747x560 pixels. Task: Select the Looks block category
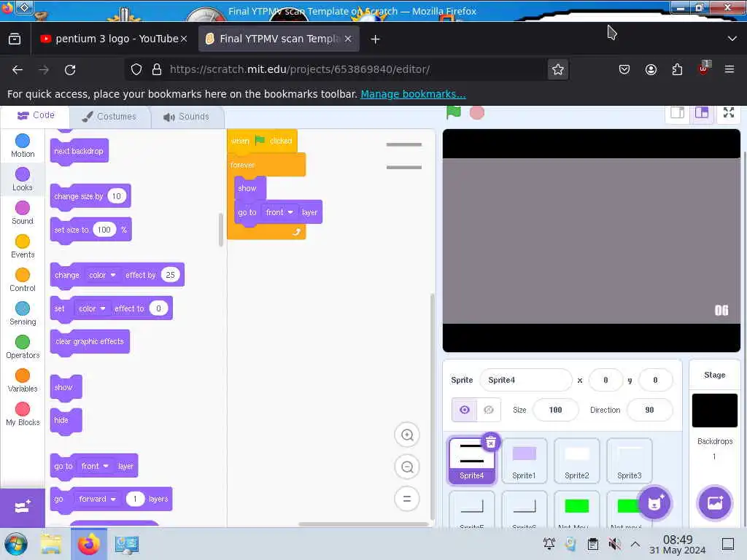pyautogui.click(x=23, y=179)
